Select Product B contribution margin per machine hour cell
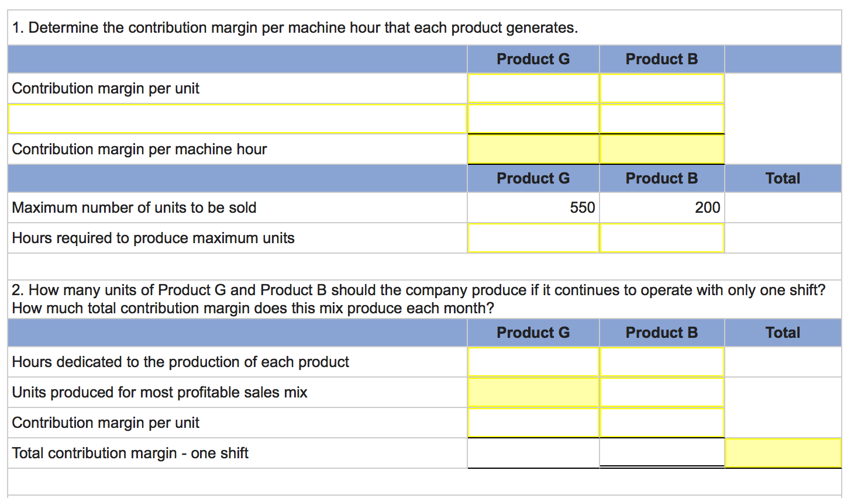 click(x=662, y=149)
